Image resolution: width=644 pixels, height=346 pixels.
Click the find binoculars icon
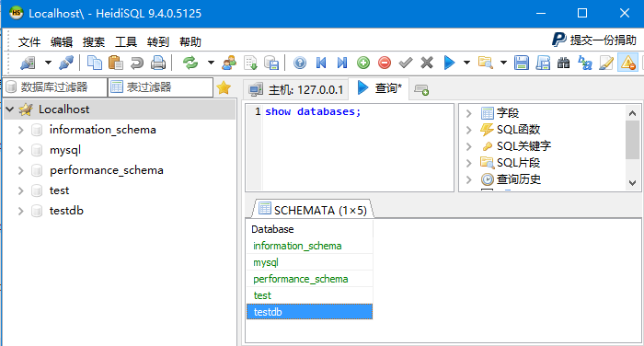click(x=563, y=63)
